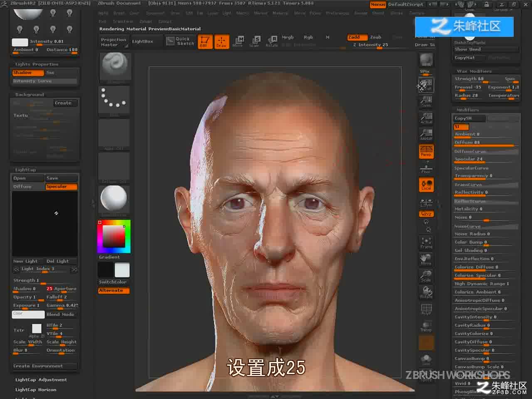This screenshot has height=399, width=532.
Task: Collapse the Lights Properties section
Action: 37,64
